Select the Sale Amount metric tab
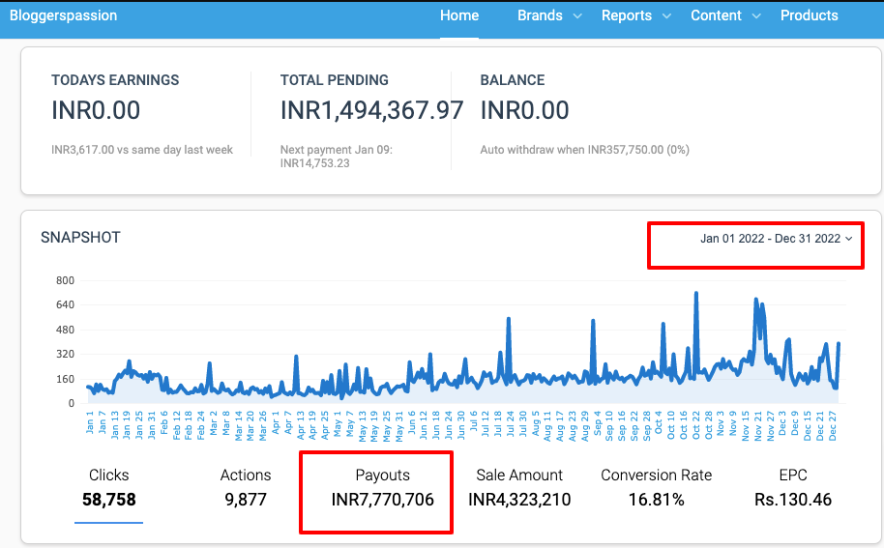884x548 pixels. 520,488
